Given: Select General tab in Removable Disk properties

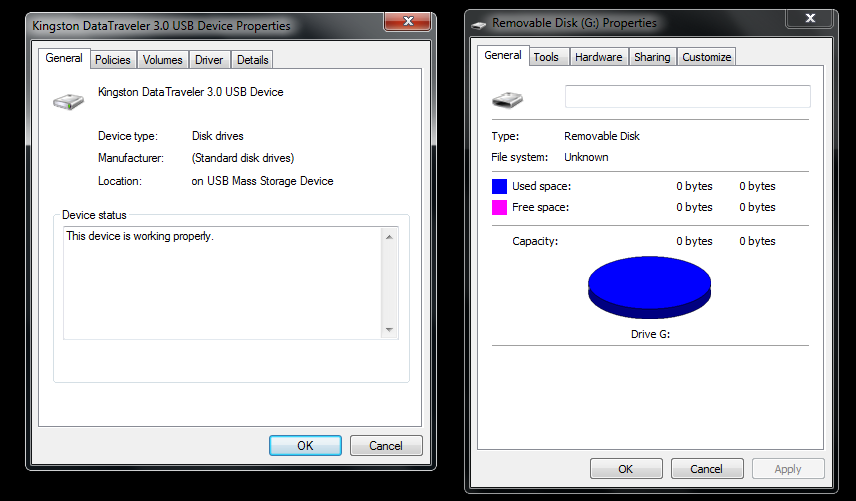Looking at the screenshot, I should tap(503, 55).
